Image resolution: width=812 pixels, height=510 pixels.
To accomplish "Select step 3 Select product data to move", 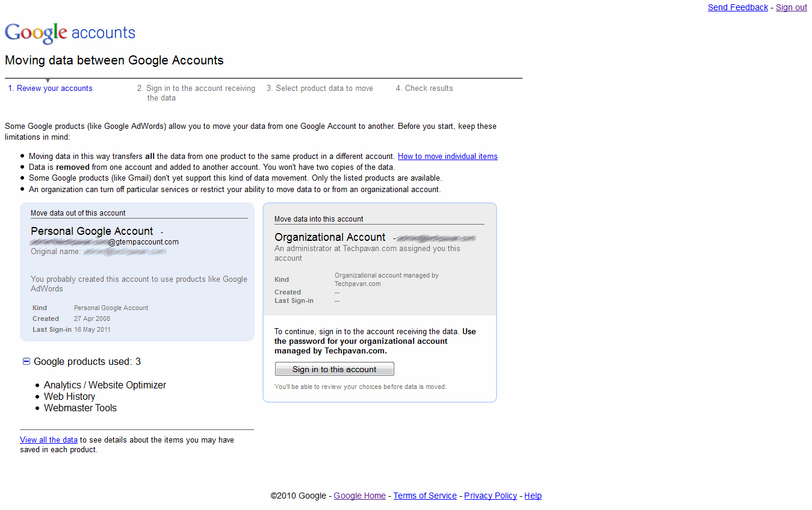I will pyautogui.click(x=320, y=88).
